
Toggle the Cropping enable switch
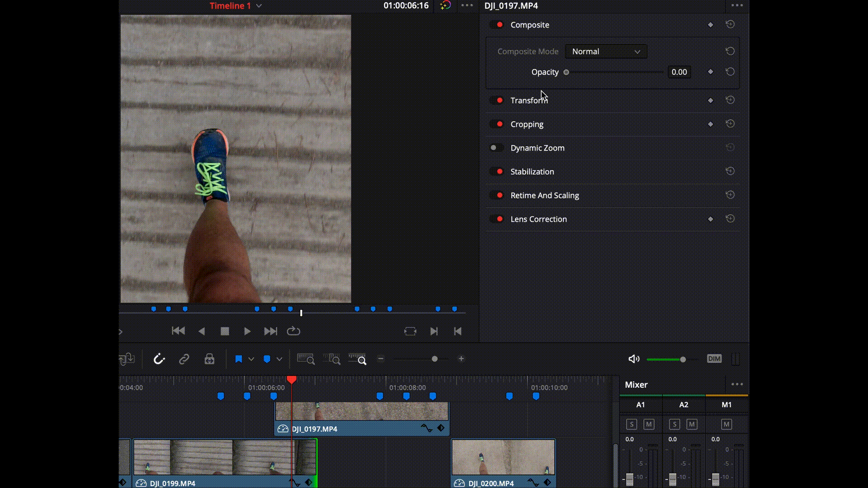tap(497, 124)
